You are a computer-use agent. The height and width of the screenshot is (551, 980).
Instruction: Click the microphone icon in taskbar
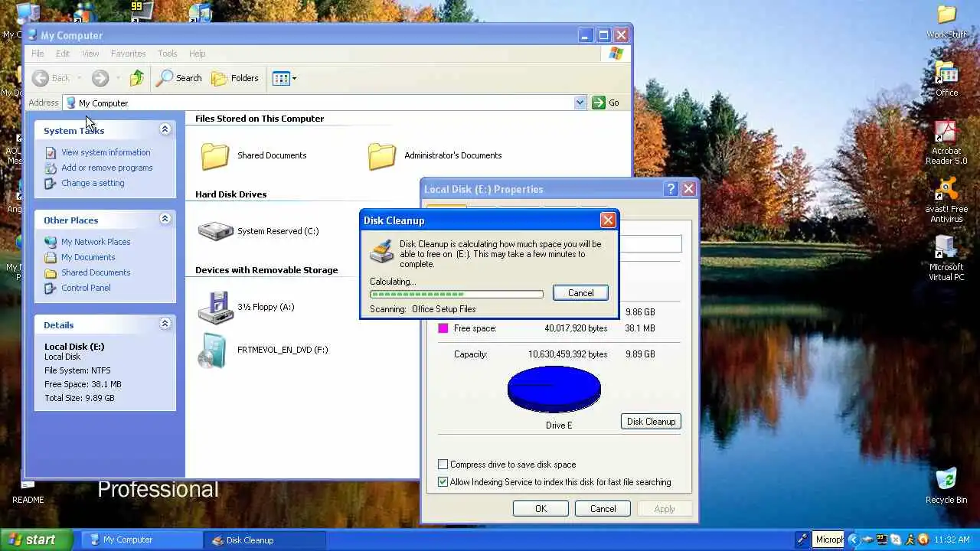802,540
